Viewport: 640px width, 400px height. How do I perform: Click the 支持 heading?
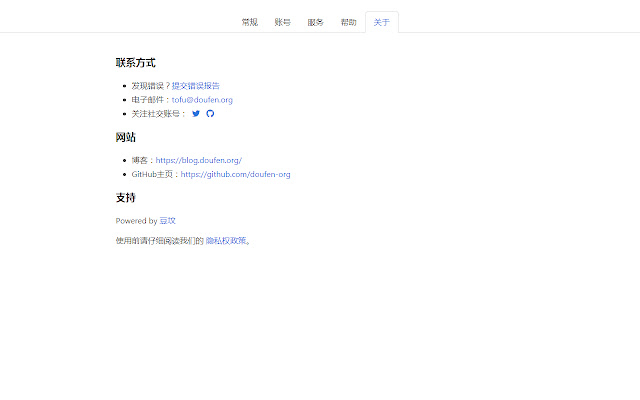click(x=126, y=198)
